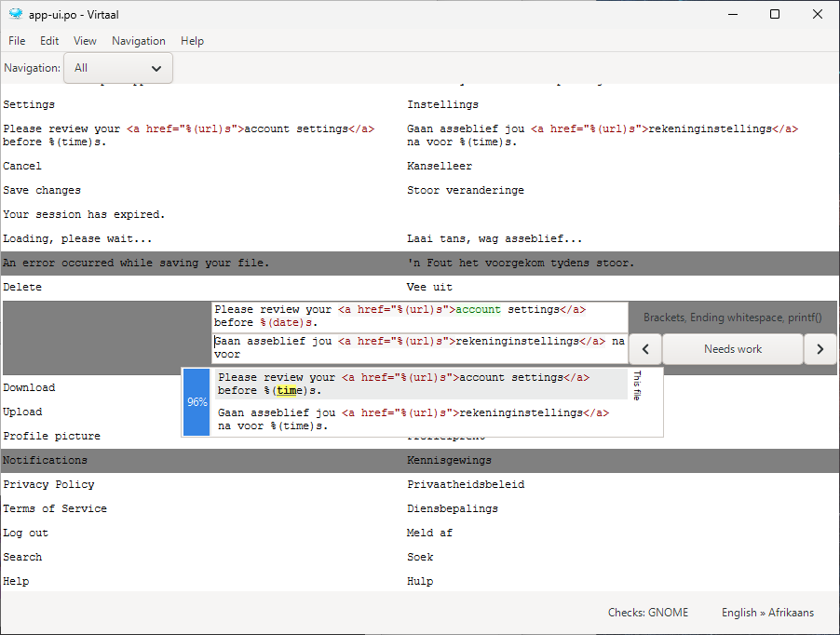Open the Navigation mode combo box

click(118, 68)
